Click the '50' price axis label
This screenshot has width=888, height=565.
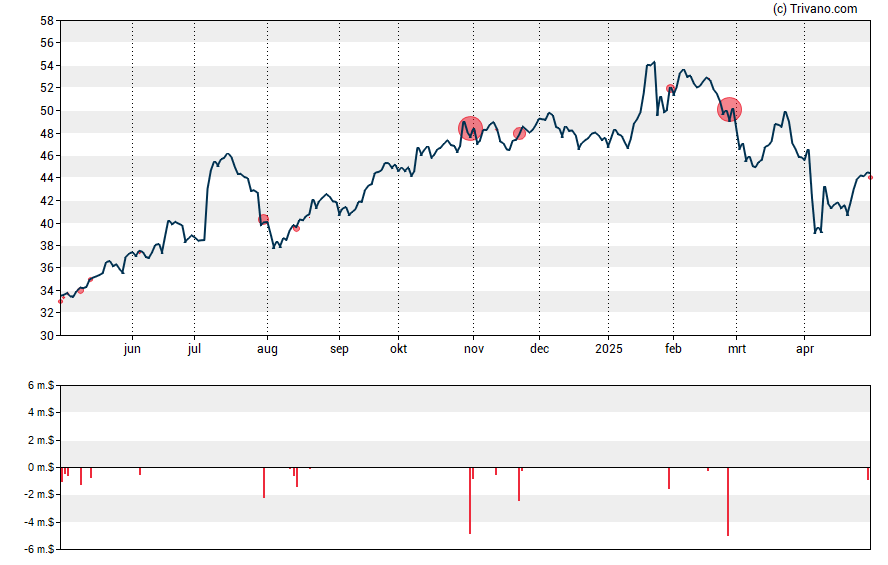point(47,111)
